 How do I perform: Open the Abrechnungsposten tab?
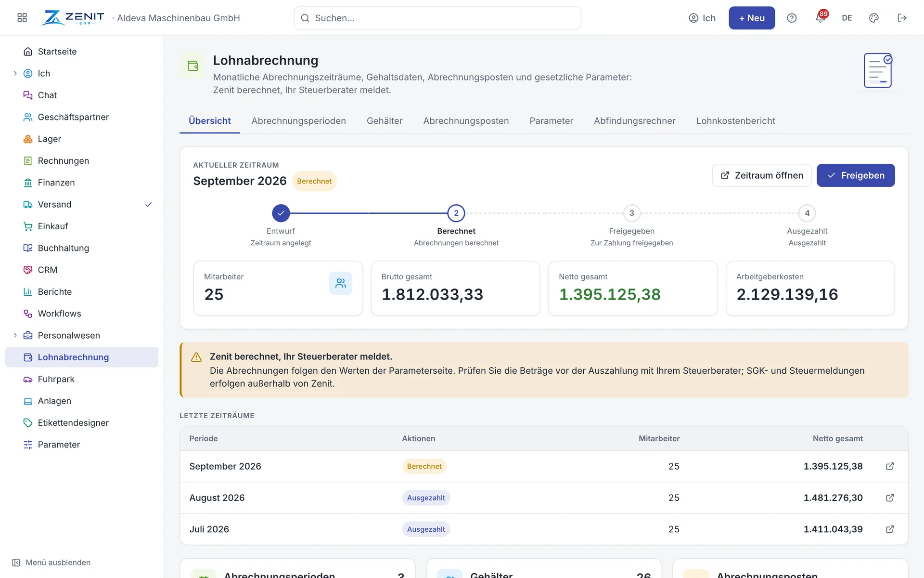point(466,121)
